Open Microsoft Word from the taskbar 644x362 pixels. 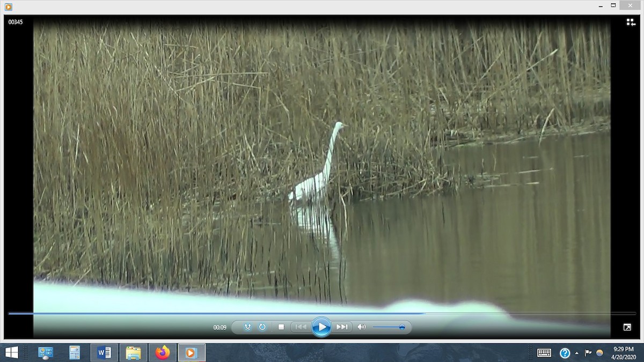[104, 352]
